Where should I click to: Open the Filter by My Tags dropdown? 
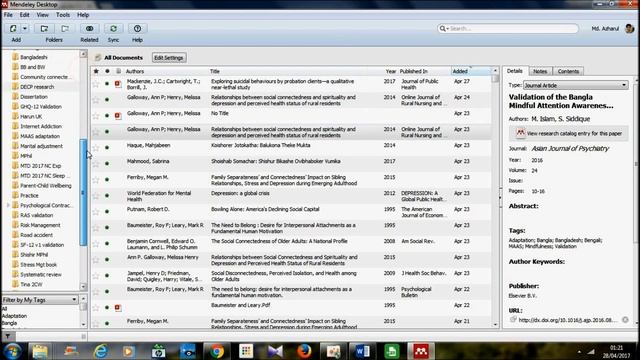click(40, 300)
